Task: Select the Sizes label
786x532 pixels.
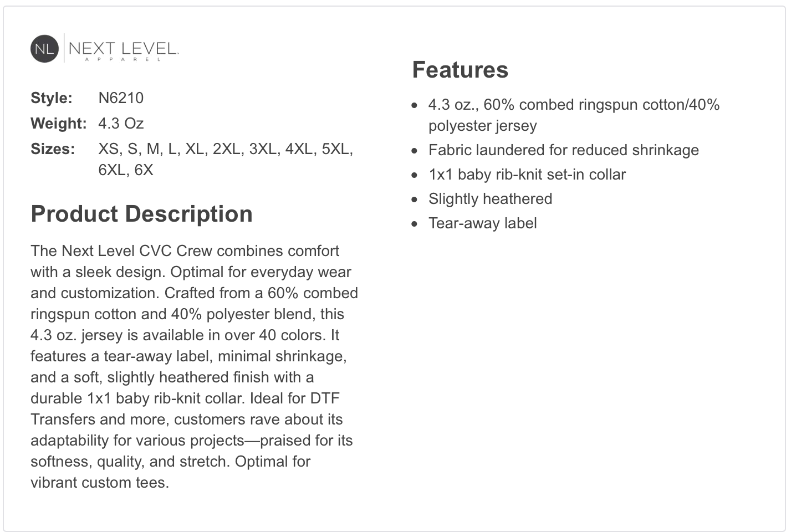Action: pyautogui.click(x=53, y=149)
